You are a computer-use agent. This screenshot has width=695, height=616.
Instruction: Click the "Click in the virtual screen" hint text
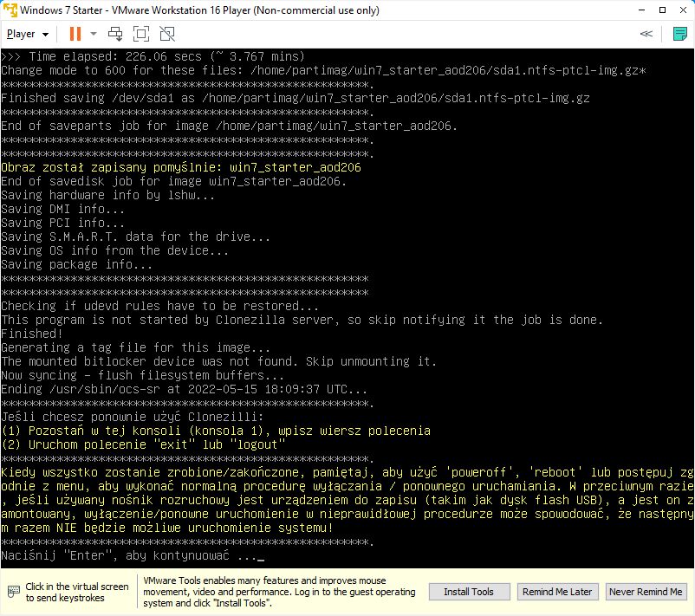coord(76,592)
